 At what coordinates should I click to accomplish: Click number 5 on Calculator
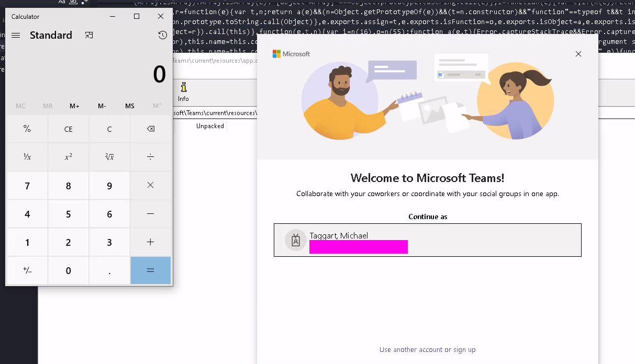[69, 213]
